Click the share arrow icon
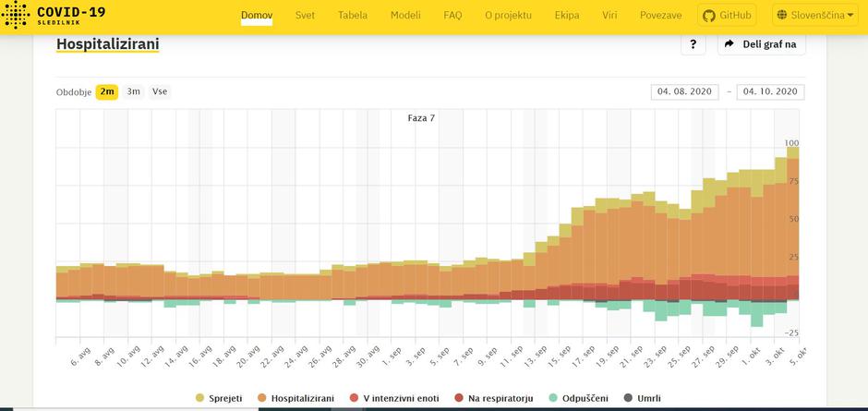Screen dimensions: 868x411 [729, 44]
